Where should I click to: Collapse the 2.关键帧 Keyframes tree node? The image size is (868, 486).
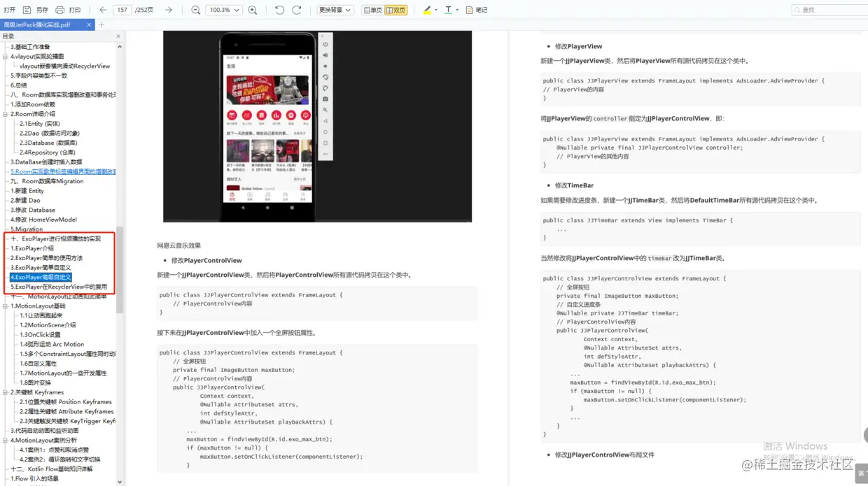click(x=6, y=392)
